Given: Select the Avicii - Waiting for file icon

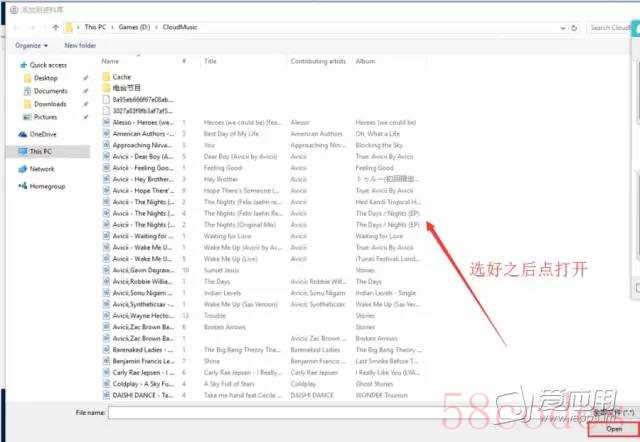Looking at the screenshot, I should (x=107, y=236).
